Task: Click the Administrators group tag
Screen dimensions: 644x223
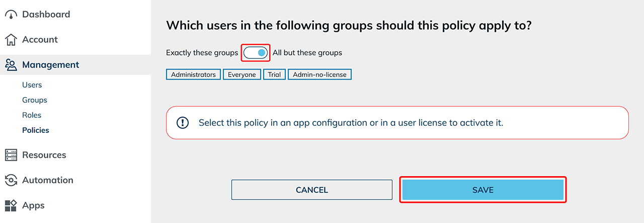Action: coord(193,75)
